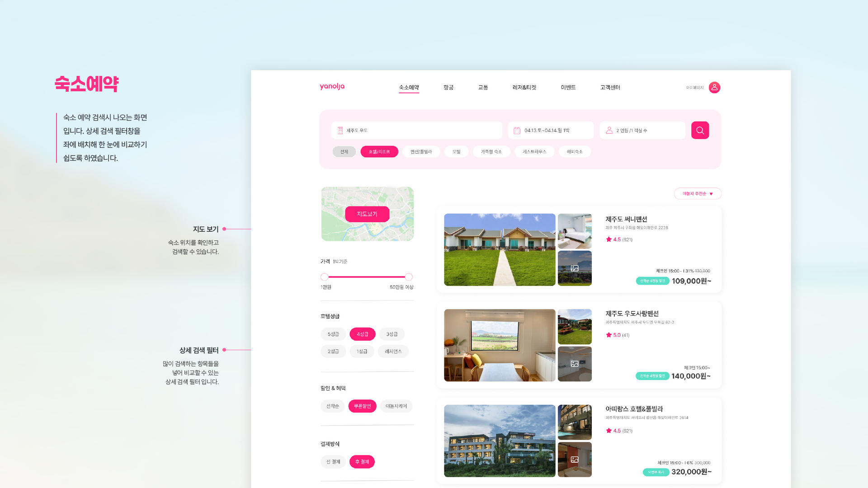Screen dimensions: 868x488
Task: Select the 호텔/리조트 category chip
Action: pos(379,152)
